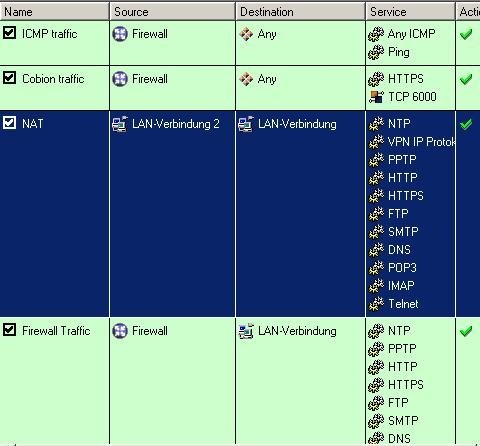Select the Any ICMP service entry
This screenshot has height=446, width=480.
tap(412, 34)
